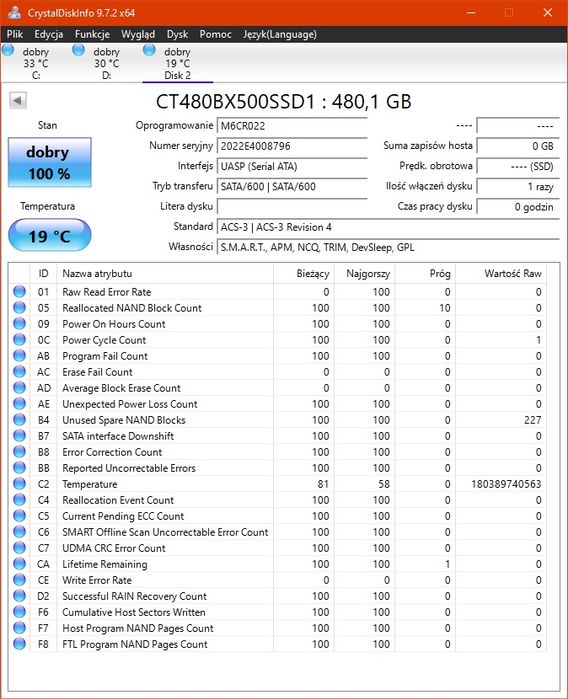Open the Pomoc menu
The height and width of the screenshot is (699, 568).
(215, 34)
